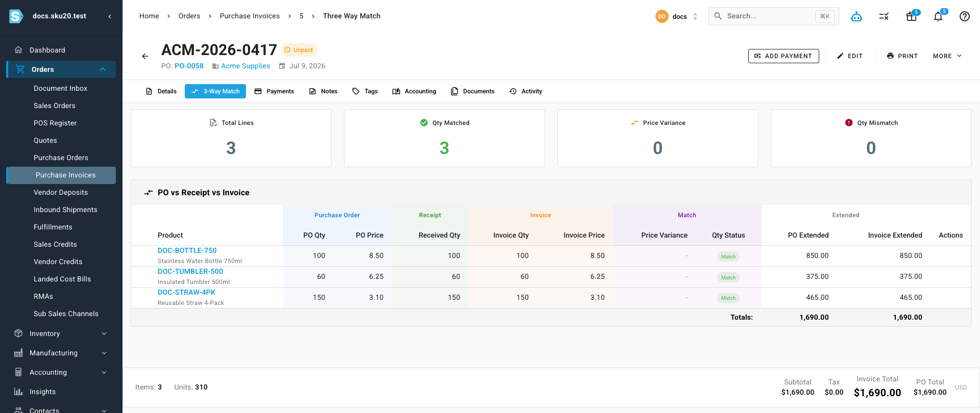Open Inbound Shipments in sidebar

click(x=65, y=210)
